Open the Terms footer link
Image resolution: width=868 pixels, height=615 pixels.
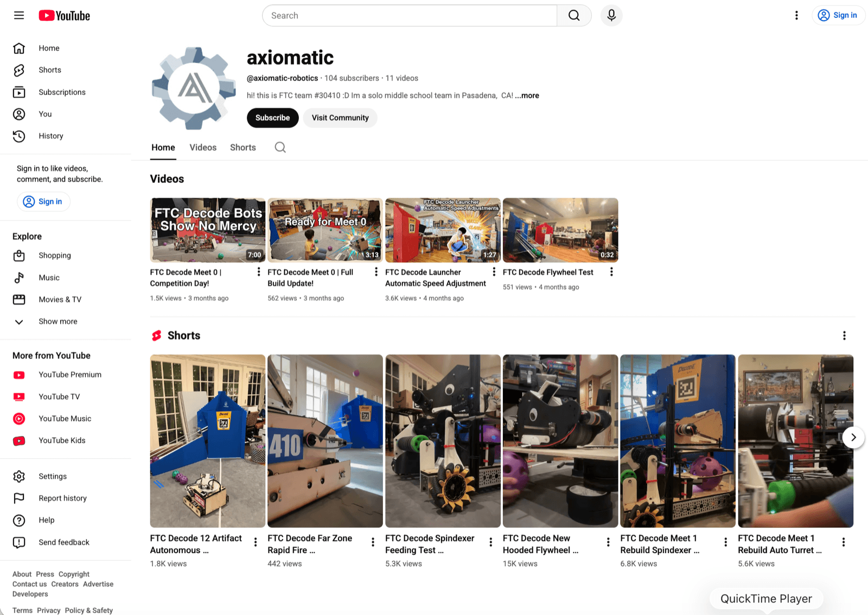coord(23,611)
